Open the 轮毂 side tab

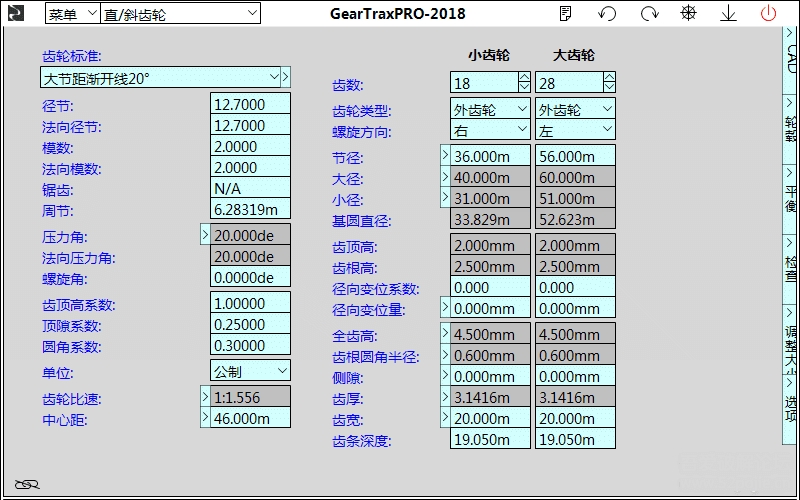point(791,130)
